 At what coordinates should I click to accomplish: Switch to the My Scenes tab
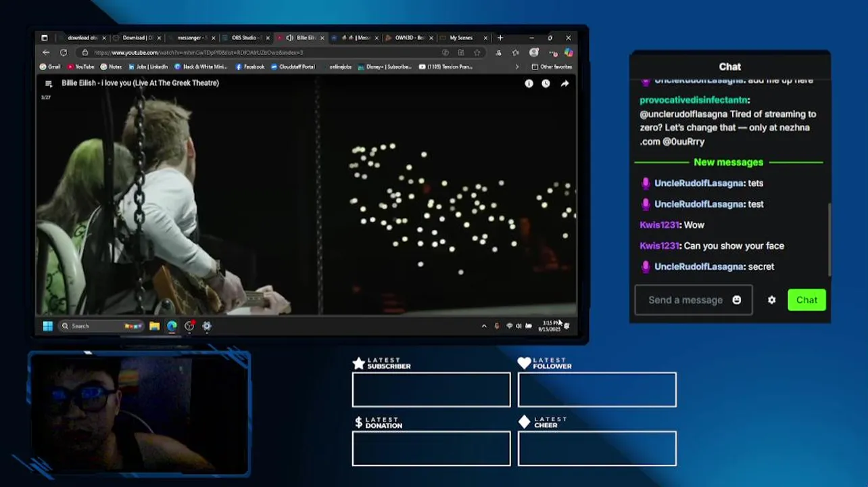coord(462,38)
